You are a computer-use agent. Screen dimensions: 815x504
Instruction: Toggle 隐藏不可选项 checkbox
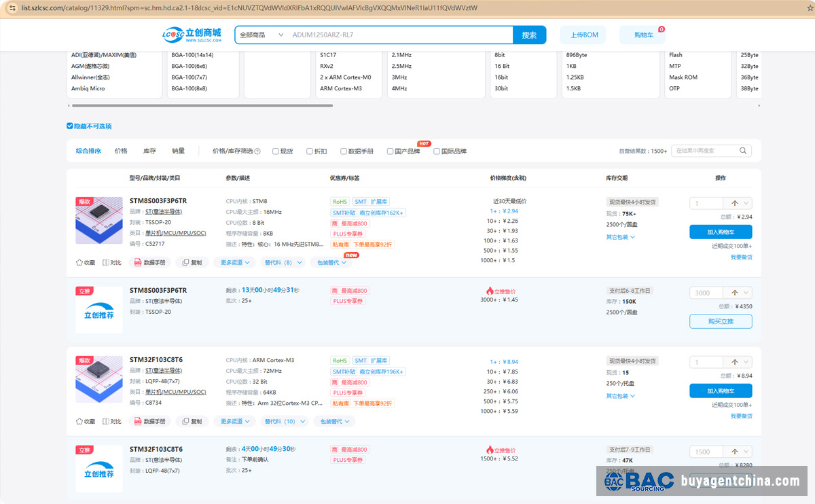point(69,126)
